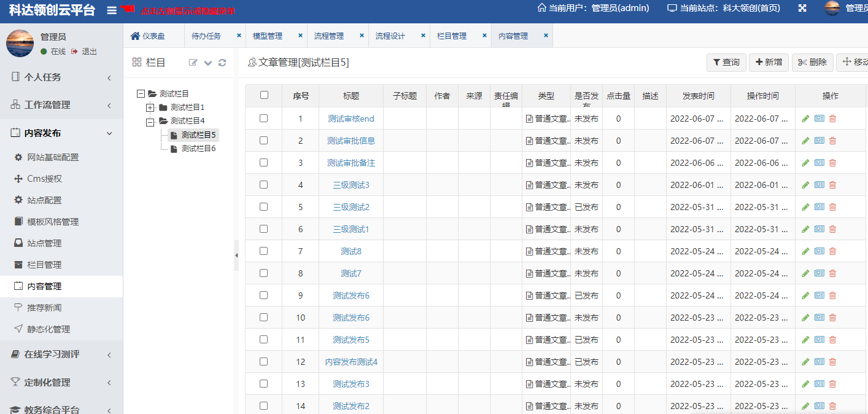This screenshot has height=414, width=868.
Task: Click the 查询 search button
Action: click(726, 62)
